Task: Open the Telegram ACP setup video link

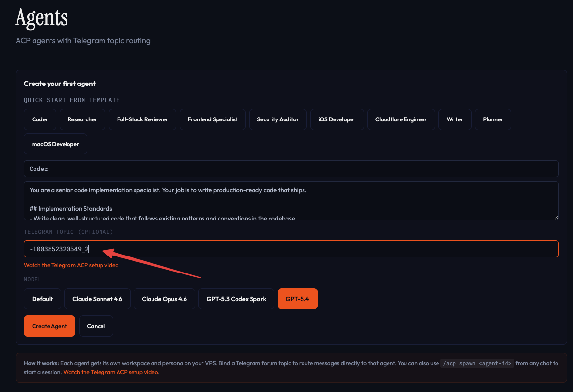Action: pos(71,265)
